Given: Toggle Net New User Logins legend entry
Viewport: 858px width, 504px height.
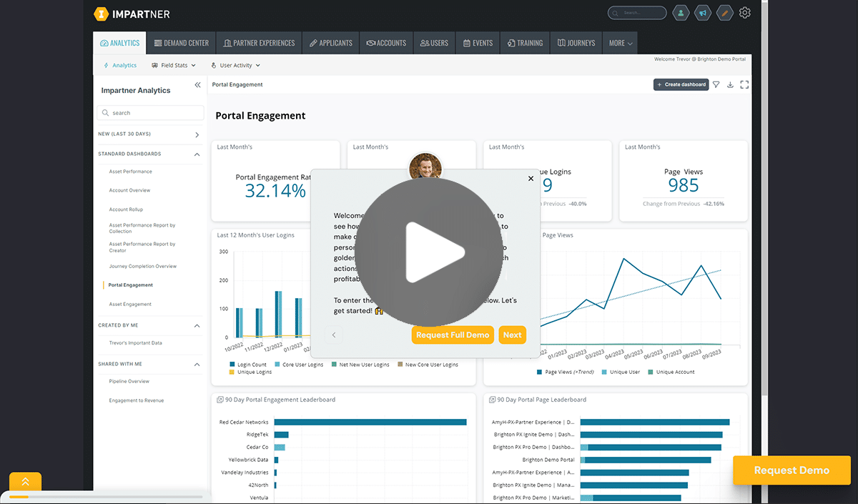Looking at the screenshot, I should click(360, 365).
